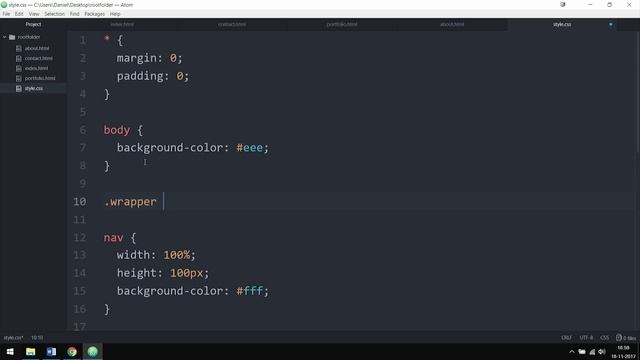Click the .wrapper selector text

pos(130,202)
